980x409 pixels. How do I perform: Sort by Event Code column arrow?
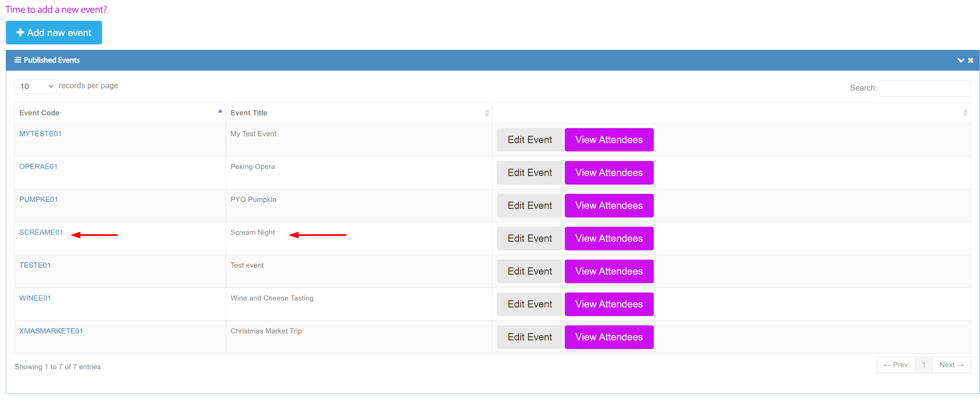pyautogui.click(x=220, y=111)
